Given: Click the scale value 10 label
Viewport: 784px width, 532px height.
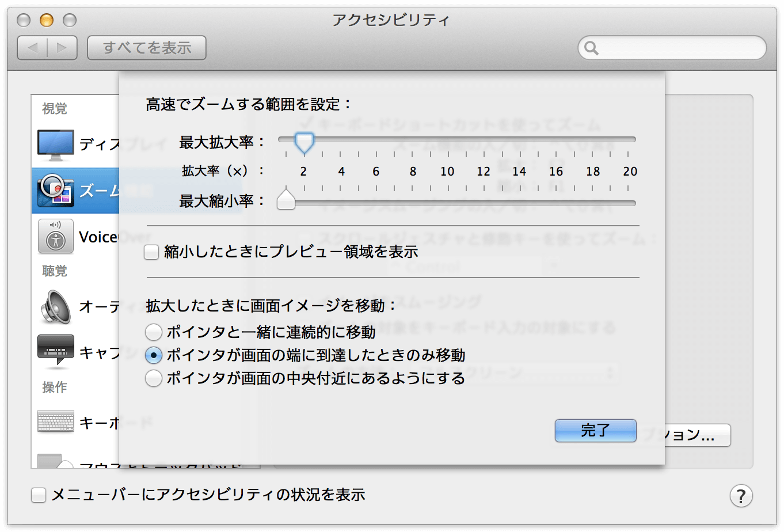Looking at the screenshot, I should pyautogui.click(x=447, y=172).
